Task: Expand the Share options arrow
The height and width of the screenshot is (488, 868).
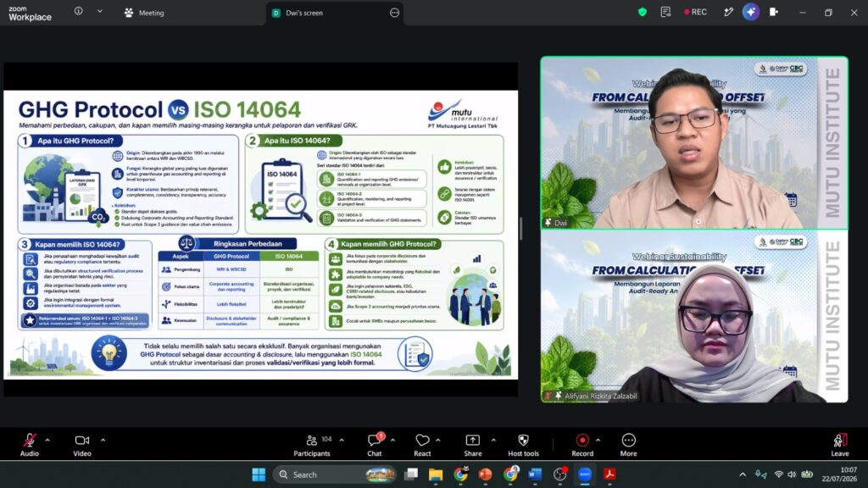Action: click(x=493, y=441)
